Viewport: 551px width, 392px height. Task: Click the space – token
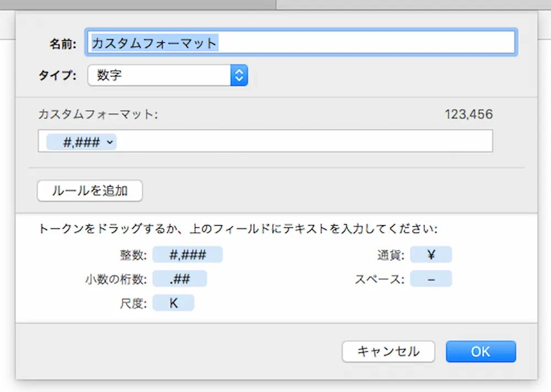pos(431,279)
